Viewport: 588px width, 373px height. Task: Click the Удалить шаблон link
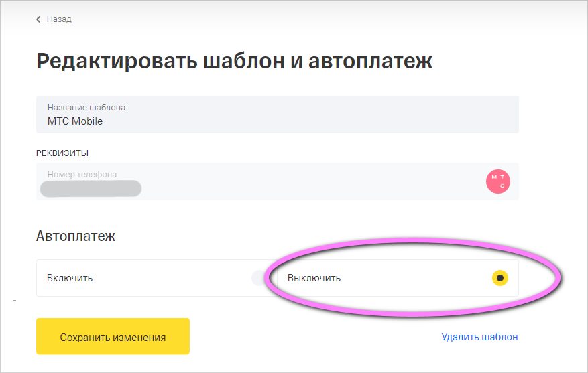point(479,337)
